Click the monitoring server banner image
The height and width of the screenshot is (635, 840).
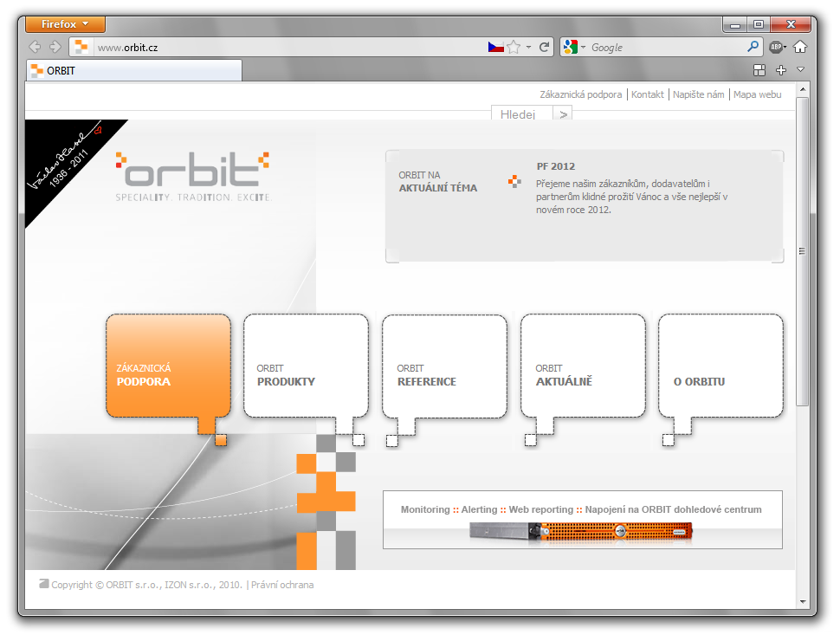pos(582,520)
